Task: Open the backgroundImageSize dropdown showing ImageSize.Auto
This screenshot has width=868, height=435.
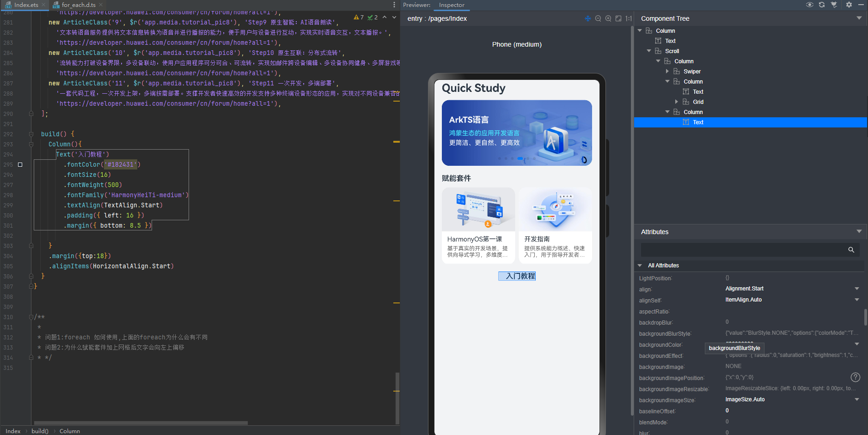Action: pos(857,399)
